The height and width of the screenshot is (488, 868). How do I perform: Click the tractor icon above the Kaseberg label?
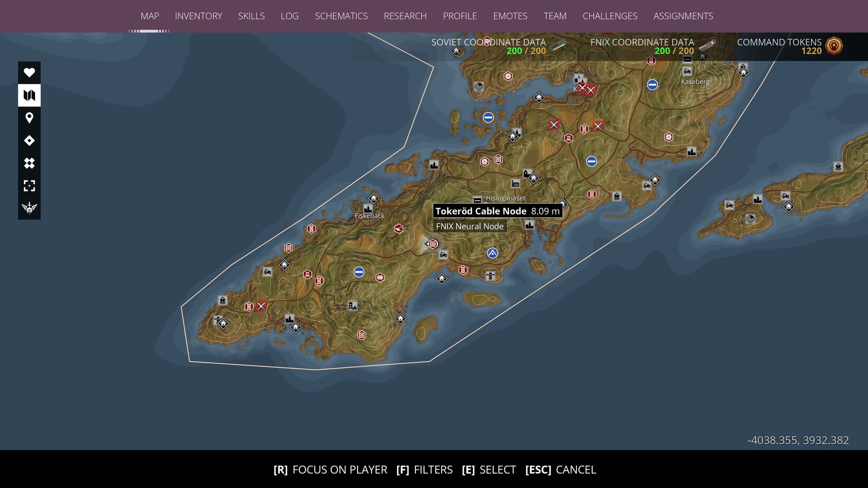[688, 71]
